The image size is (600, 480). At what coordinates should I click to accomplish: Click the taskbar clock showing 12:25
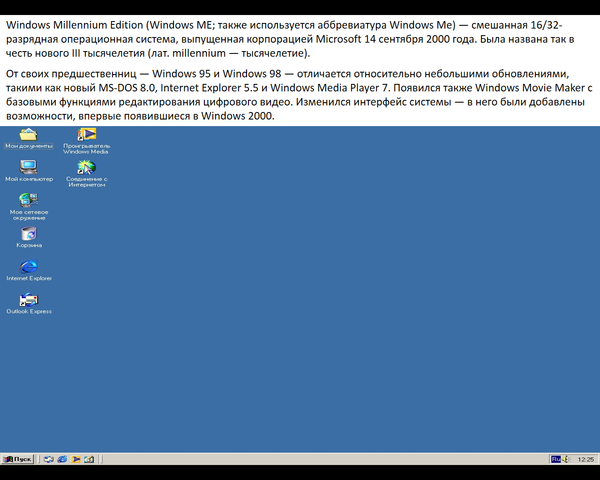tap(586, 459)
